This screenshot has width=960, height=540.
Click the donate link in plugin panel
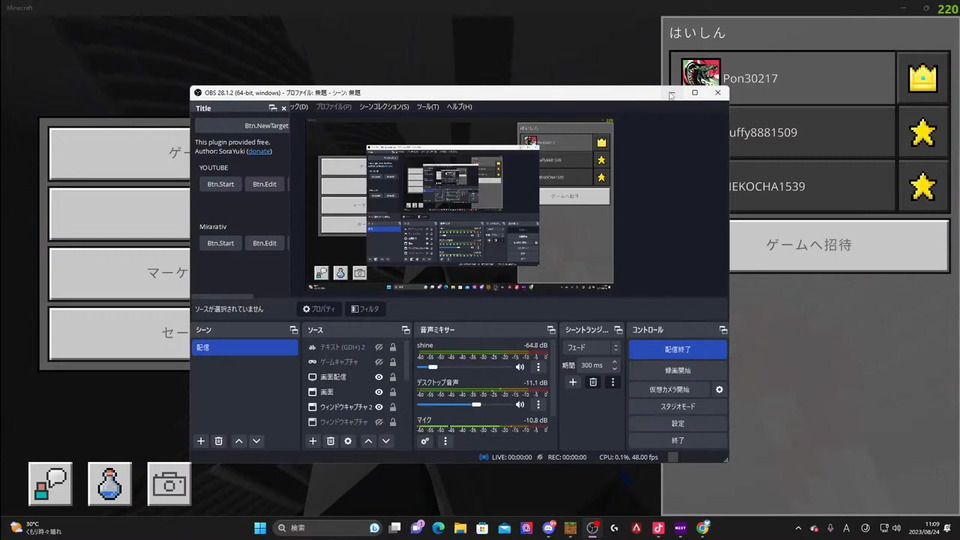tap(258, 151)
